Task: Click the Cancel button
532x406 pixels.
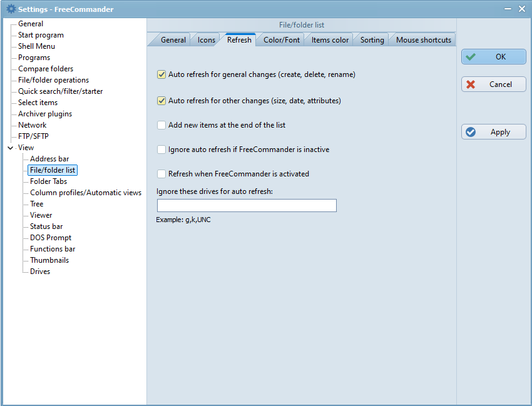Action: pos(494,84)
